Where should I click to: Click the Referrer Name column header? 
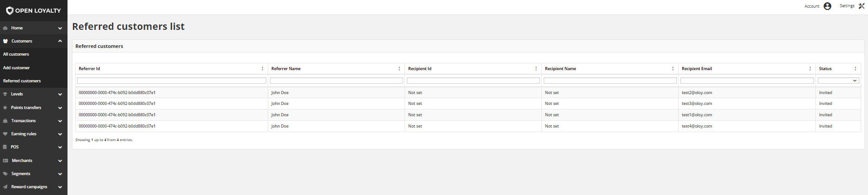pyautogui.click(x=286, y=69)
